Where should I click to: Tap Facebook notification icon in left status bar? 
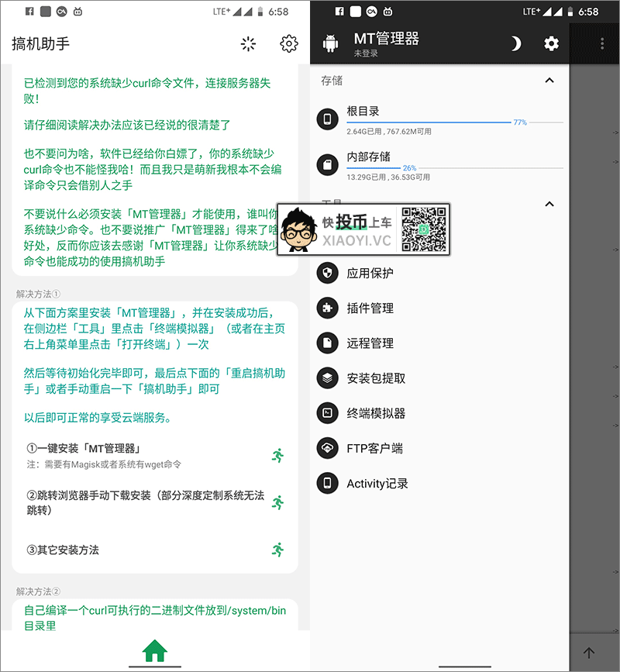coord(29,12)
